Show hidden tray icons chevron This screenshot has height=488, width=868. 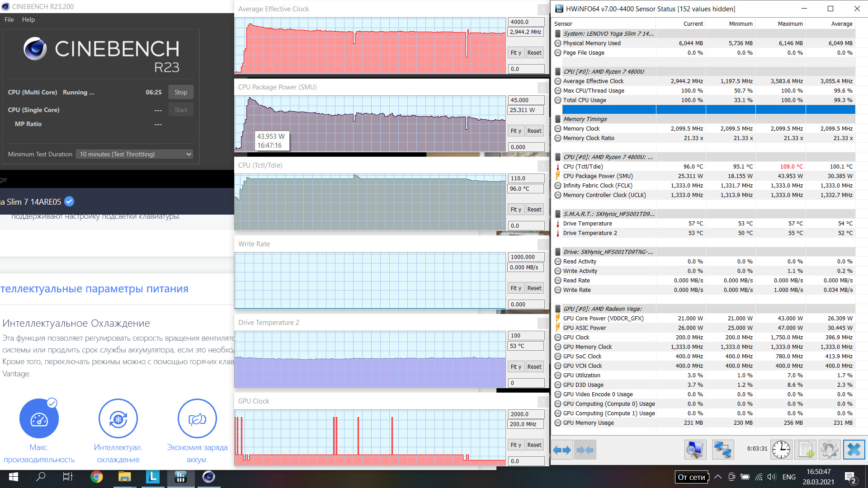[717, 477]
